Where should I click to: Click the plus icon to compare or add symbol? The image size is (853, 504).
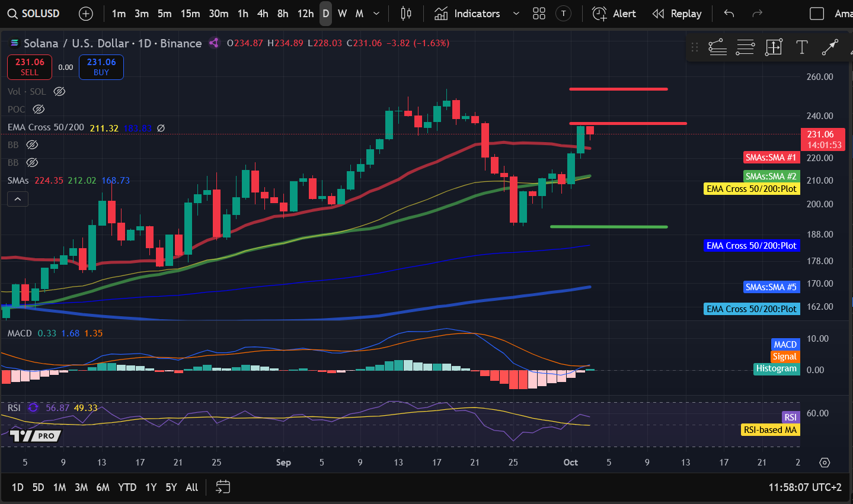pyautogui.click(x=86, y=14)
